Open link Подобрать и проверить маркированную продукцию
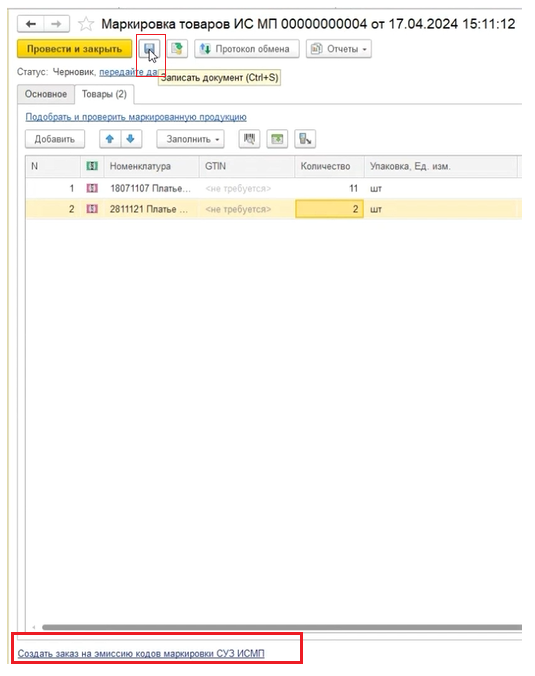Screen dimensions: 535x676 click(136, 117)
